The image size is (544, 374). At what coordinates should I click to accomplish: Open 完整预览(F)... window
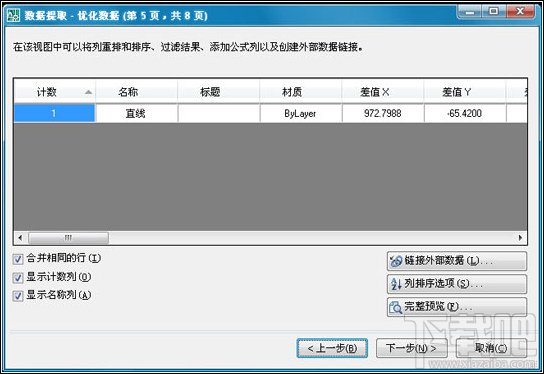457,307
